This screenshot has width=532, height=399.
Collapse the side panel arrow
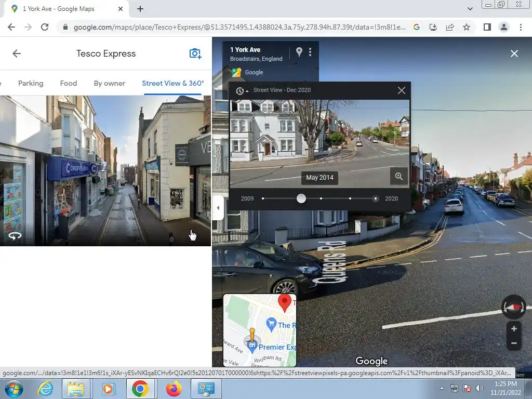pos(218,208)
